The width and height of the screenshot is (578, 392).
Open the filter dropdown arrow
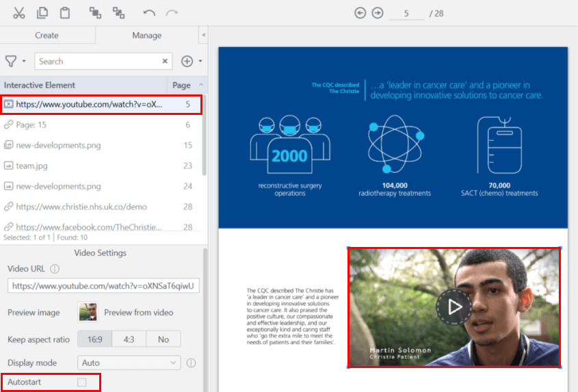click(x=24, y=61)
